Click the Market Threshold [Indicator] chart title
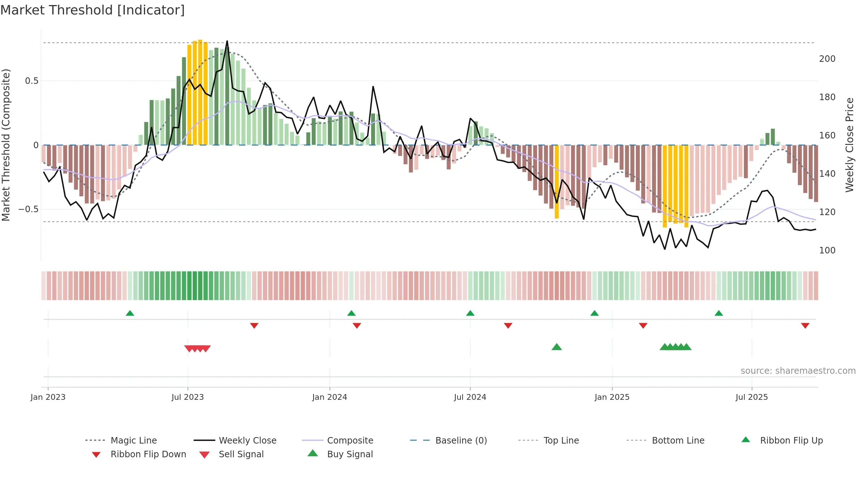Viewport: 868px width, 488px height. click(x=93, y=10)
